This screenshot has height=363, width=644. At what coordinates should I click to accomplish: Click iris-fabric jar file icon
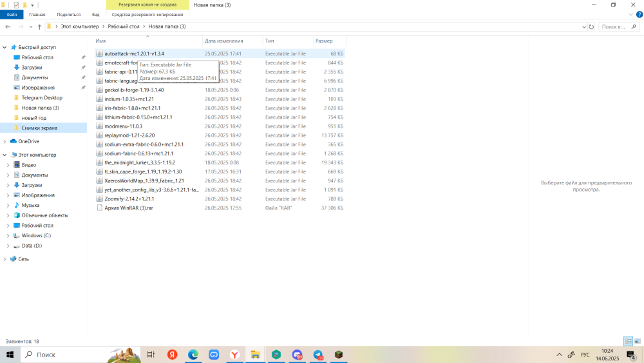99,108
